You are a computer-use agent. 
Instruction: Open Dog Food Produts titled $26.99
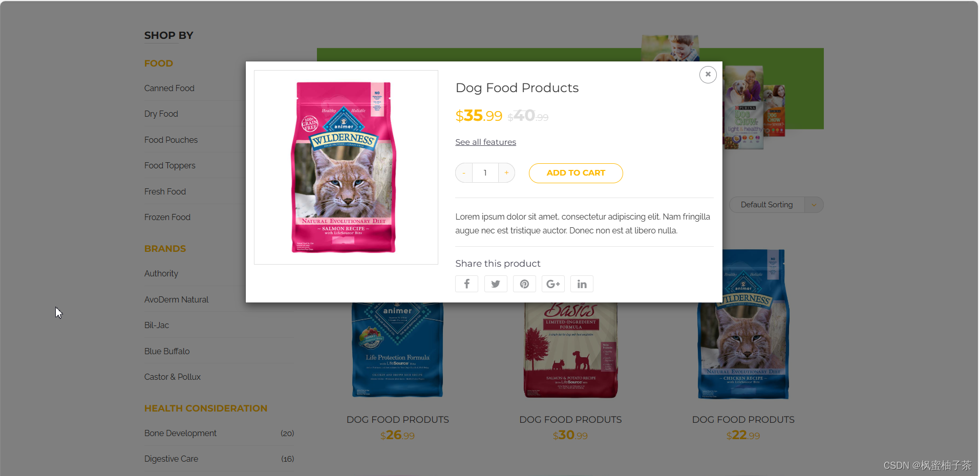tap(397, 420)
